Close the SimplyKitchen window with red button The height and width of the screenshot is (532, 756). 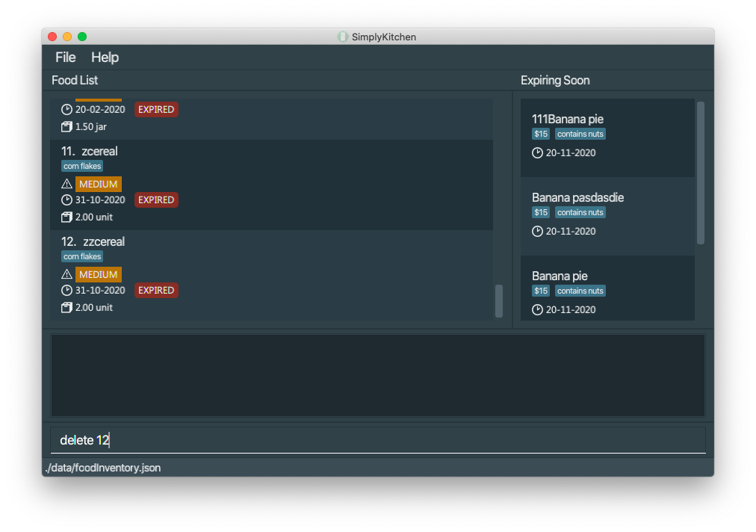pyautogui.click(x=52, y=37)
